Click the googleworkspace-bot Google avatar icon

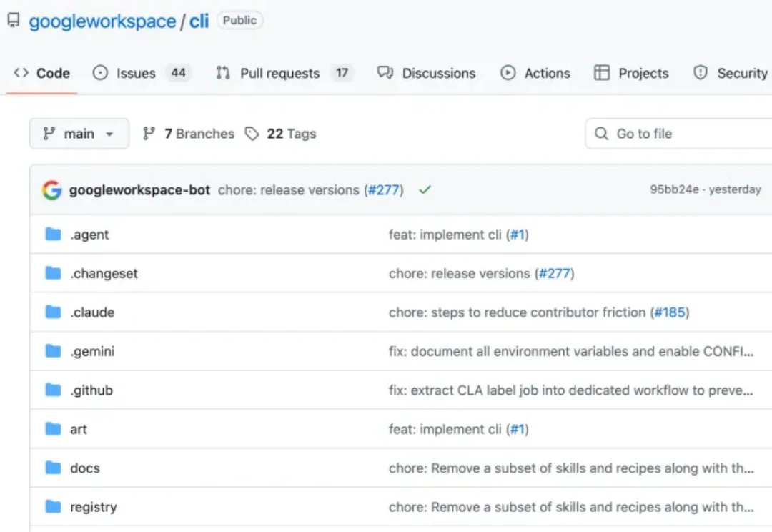click(x=51, y=190)
